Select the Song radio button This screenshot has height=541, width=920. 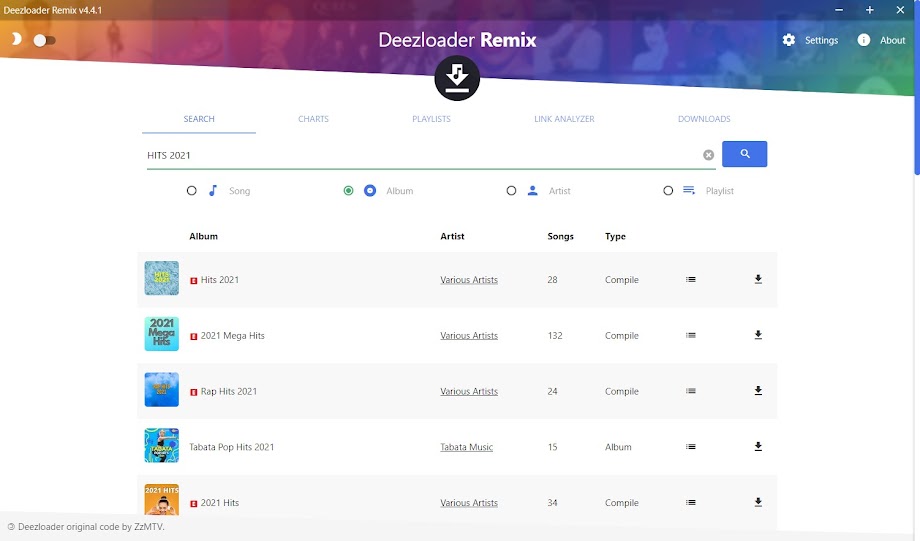pyautogui.click(x=191, y=191)
